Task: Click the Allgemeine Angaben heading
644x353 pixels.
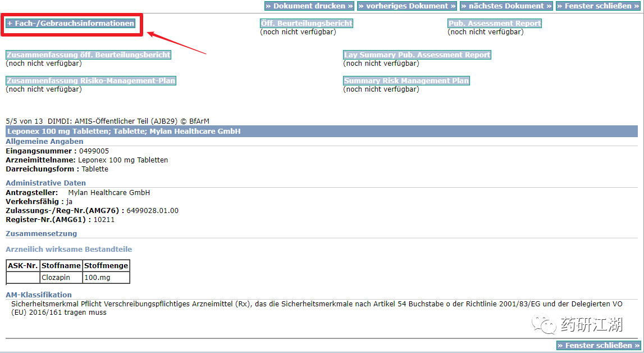Action: tap(44, 141)
